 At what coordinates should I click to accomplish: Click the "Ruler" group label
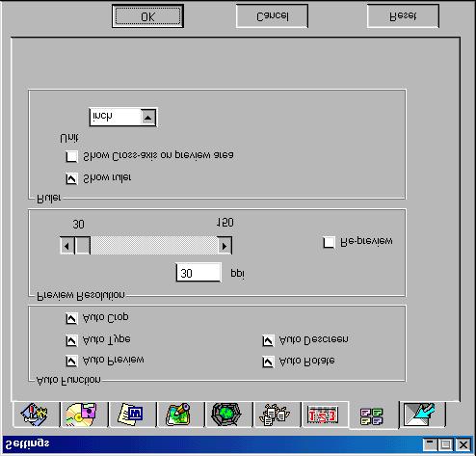[49, 199]
